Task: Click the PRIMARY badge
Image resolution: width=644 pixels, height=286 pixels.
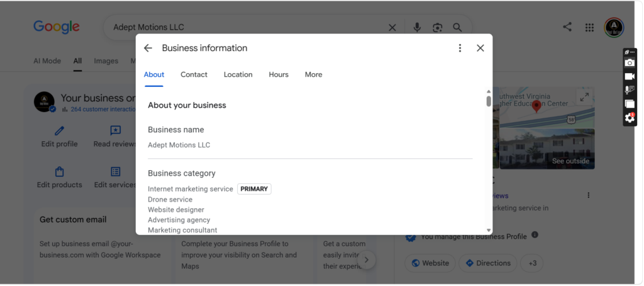Action: [x=254, y=189]
